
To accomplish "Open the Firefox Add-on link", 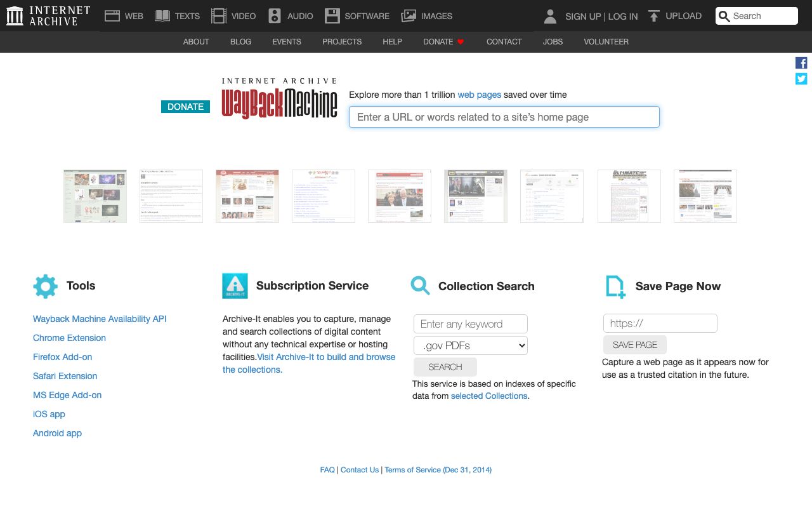I will coord(63,357).
